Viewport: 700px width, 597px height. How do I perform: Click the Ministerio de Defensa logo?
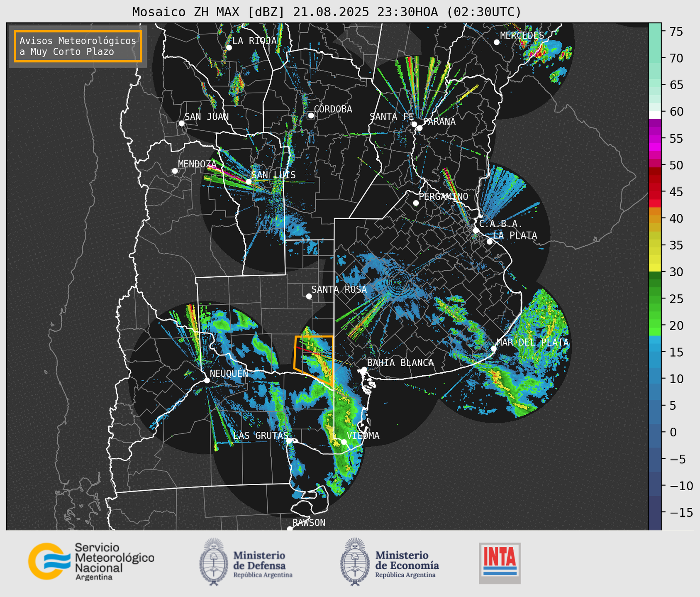click(x=246, y=562)
